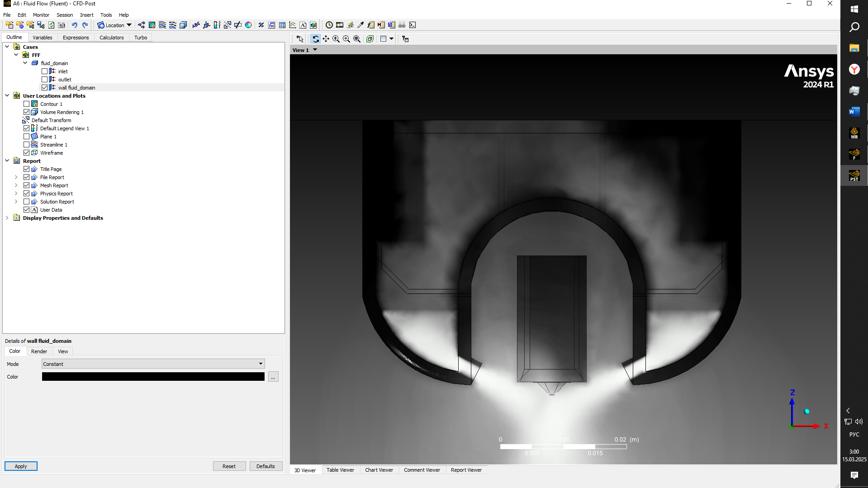Open the Timestep Selector clock icon

pyautogui.click(x=329, y=25)
